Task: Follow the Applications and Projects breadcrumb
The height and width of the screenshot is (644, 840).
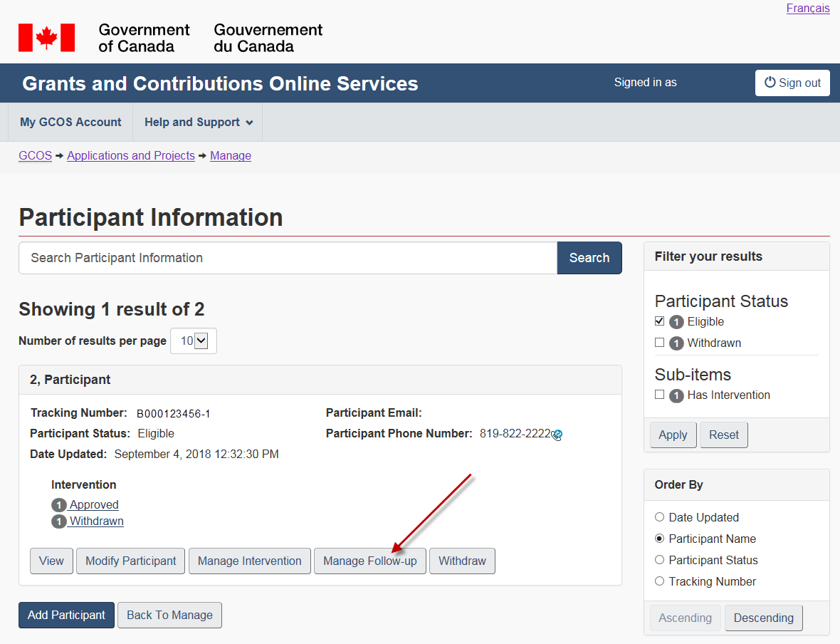Action: (131, 156)
